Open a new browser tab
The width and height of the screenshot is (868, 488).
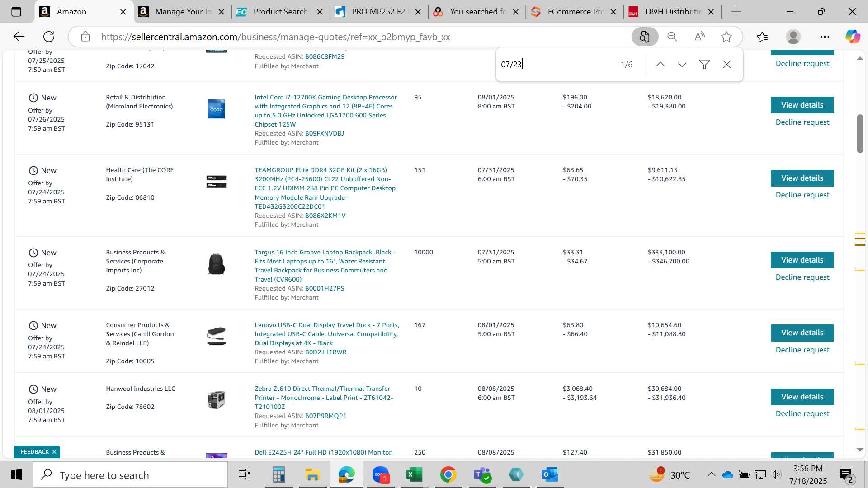736,12
